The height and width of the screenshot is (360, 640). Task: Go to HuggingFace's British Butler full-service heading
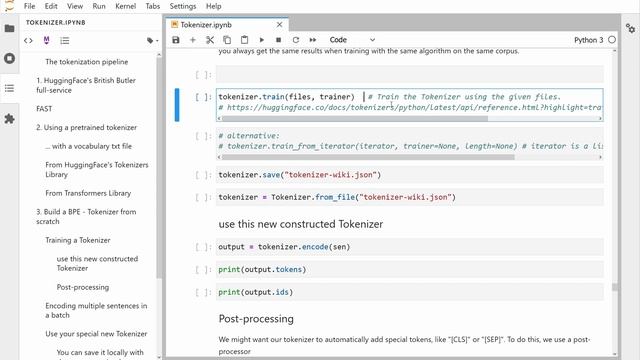[x=86, y=85]
